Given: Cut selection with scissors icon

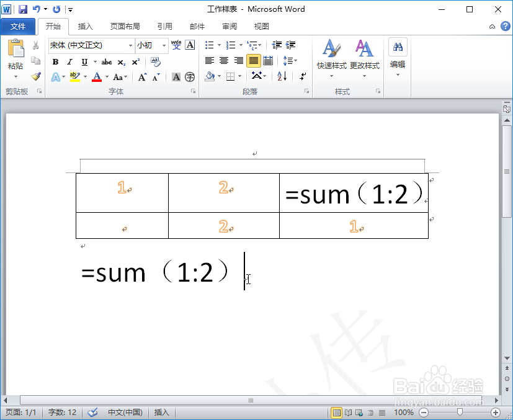Looking at the screenshot, I should (35, 45).
